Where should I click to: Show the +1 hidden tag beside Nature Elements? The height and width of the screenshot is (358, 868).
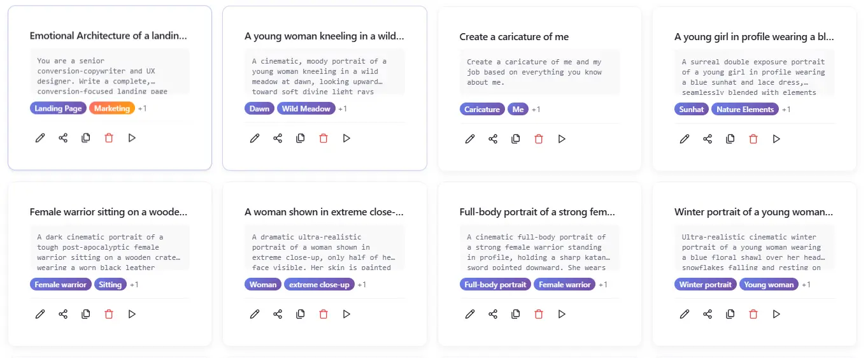point(786,110)
